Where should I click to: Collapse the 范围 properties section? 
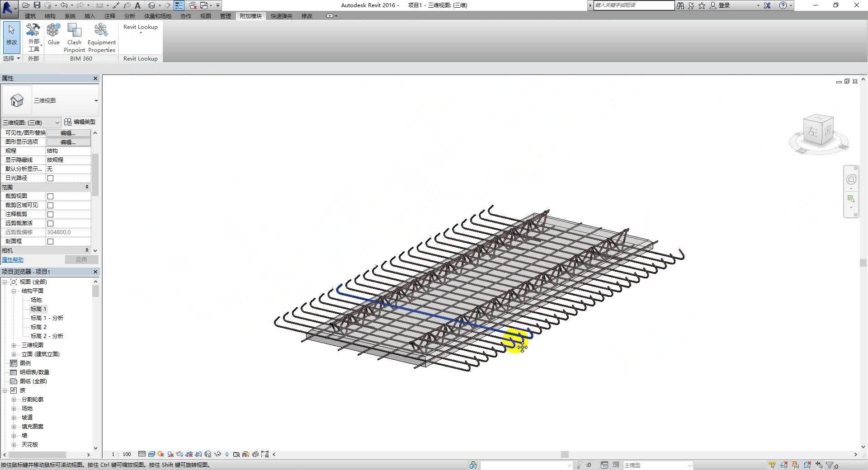coord(87,187)
